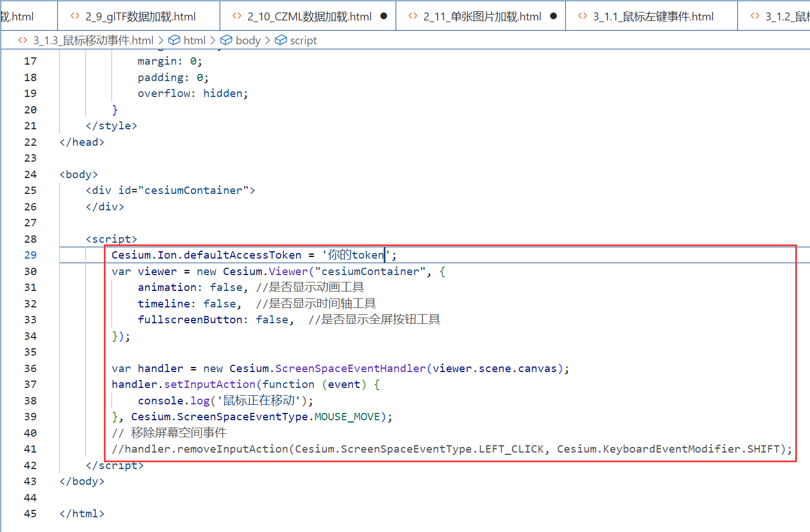Image resolution: width=810 pixels, height=532 pixels.
Task: Click the 'padding: 0;' code line
Action: coord(173,77)
